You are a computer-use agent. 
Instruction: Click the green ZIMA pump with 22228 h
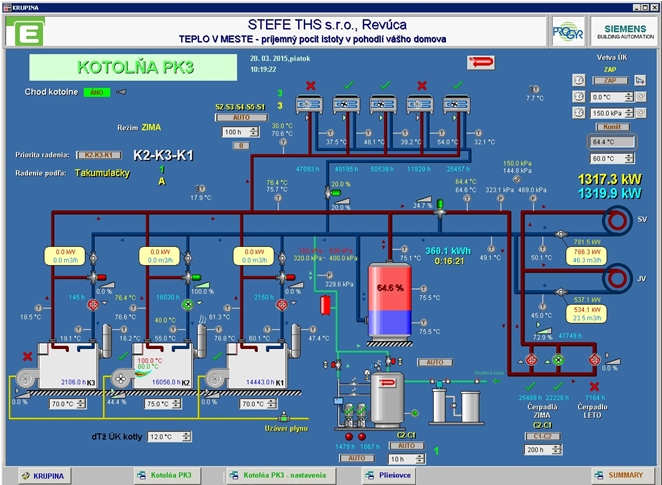pyautogui.click(x=559, y=360)
